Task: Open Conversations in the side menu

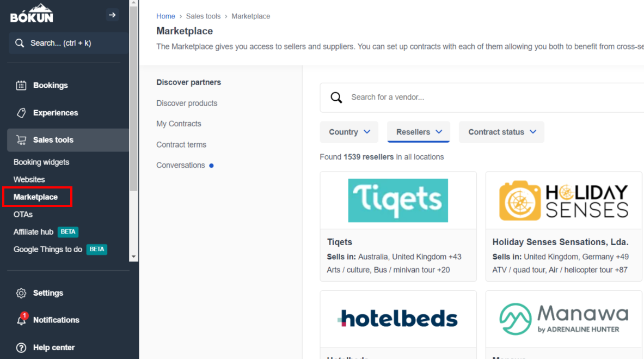Action: [181, 165]
